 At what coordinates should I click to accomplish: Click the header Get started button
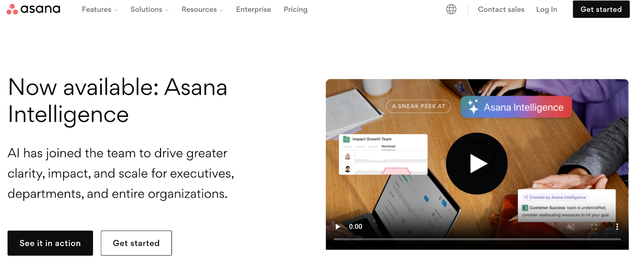coord(601,9)
